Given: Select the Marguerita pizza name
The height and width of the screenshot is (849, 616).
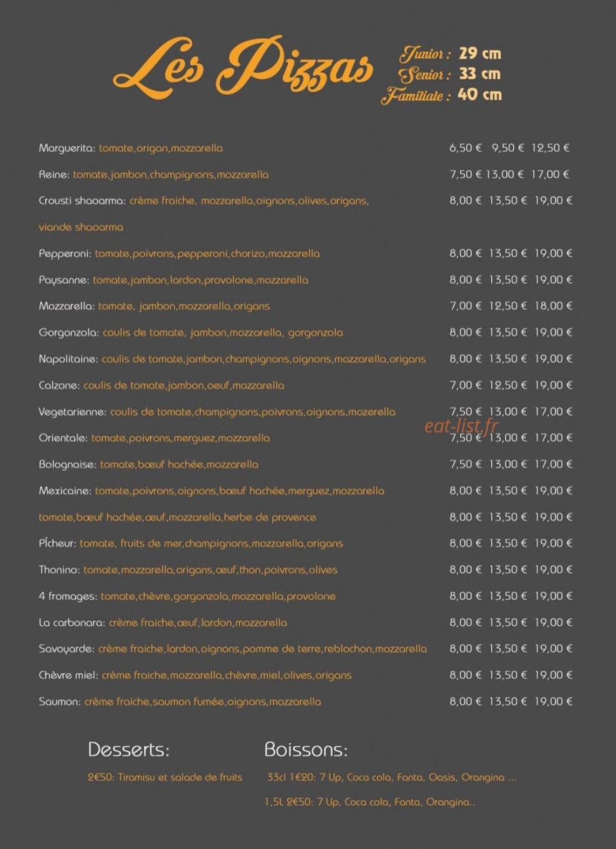Looking at the screenshot, I should tap(67, 148).
